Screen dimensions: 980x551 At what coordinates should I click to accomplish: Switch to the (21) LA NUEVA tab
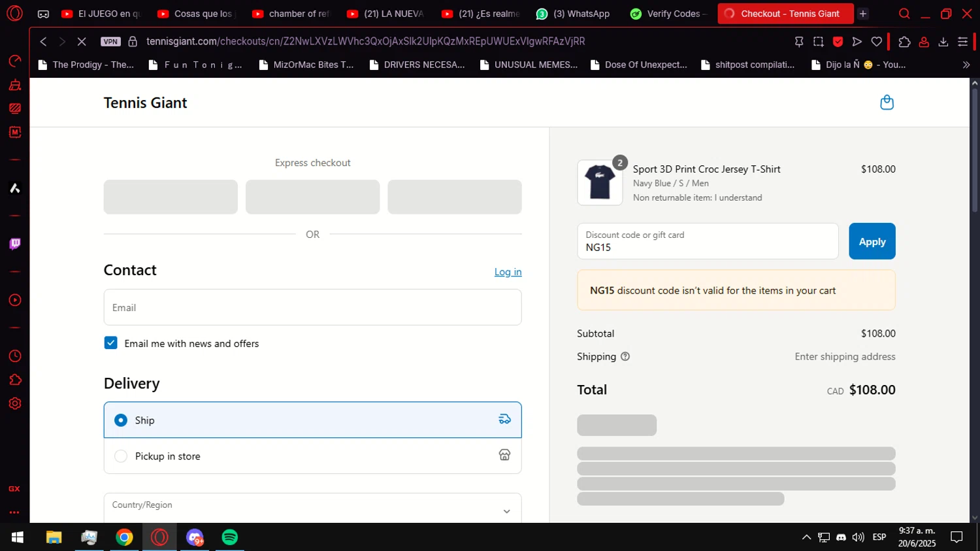tap(385, 14)
